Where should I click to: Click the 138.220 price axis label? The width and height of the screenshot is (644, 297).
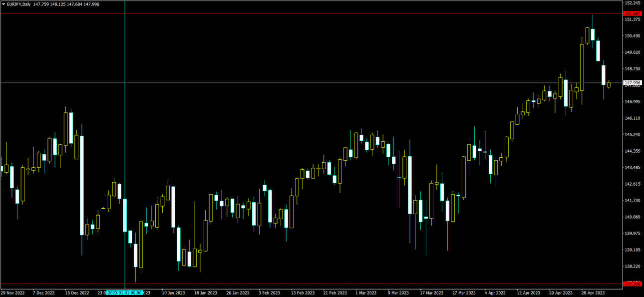[633, 267]
